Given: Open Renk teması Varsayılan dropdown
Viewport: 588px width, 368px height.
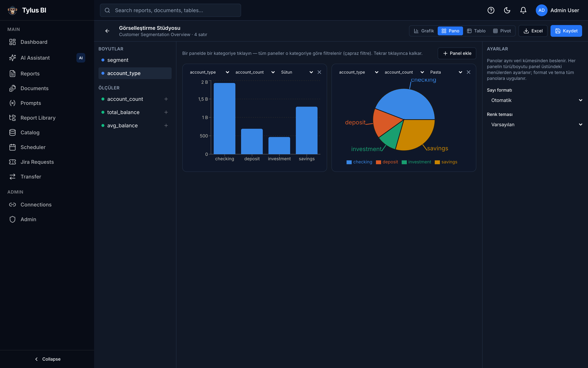Looking at the screenshot, I should (x=535, y=125).
